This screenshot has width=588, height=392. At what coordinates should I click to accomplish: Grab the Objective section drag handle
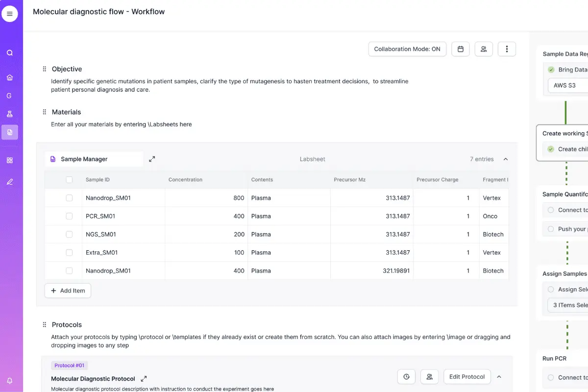(45, 69)
